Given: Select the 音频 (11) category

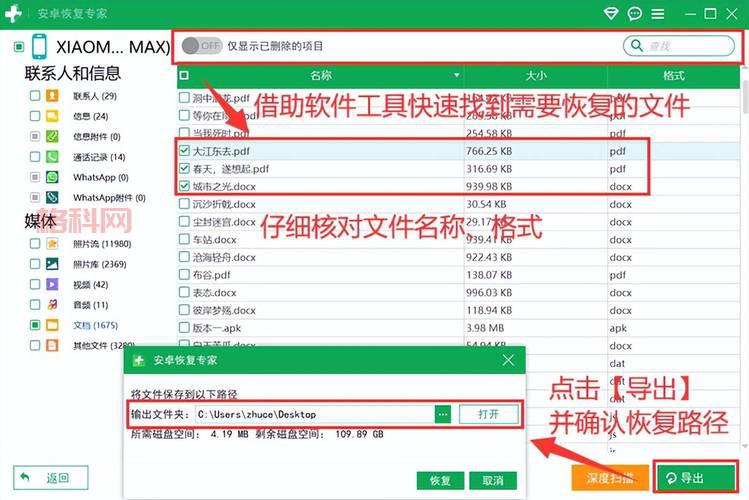Looking at the screenshot, I should pos(90,305).
